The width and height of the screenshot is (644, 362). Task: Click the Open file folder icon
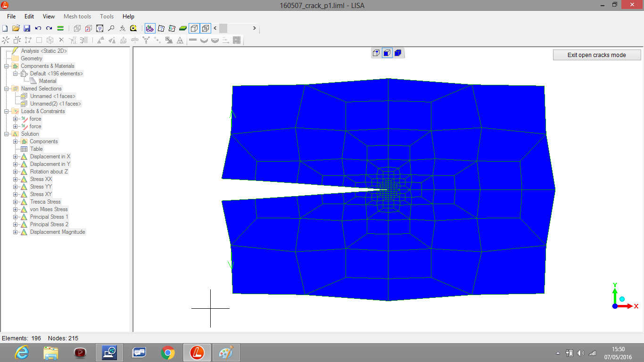coord(16,28)
